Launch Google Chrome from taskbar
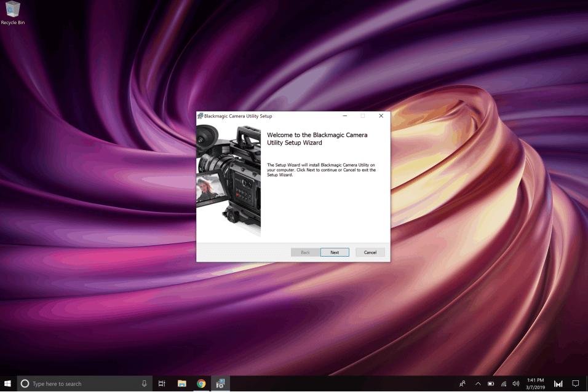 click(201, 383)
